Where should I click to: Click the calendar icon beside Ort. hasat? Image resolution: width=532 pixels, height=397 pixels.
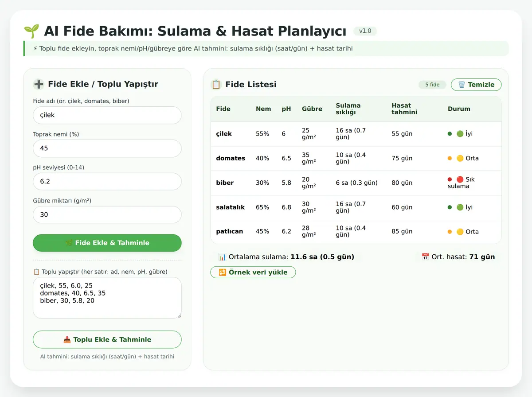coord(425,257)
